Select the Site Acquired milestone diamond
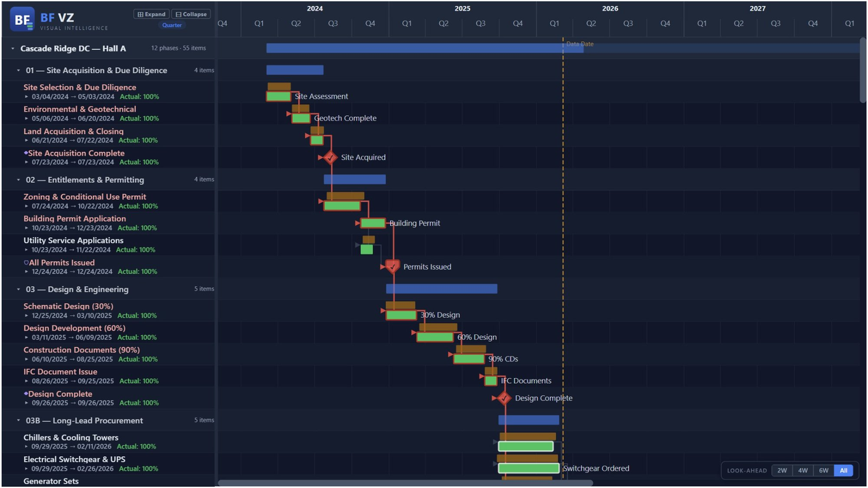Viewport: 868px width, 488px height. pyautogui.click(x=330, y=158)
